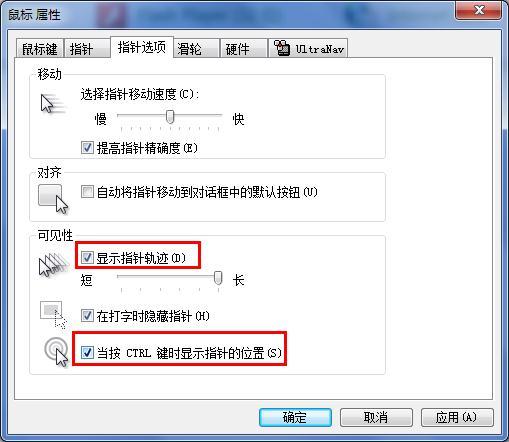Click the UltraNav tab icon
The width and height of the screenshot is (509, 442).
282,48
